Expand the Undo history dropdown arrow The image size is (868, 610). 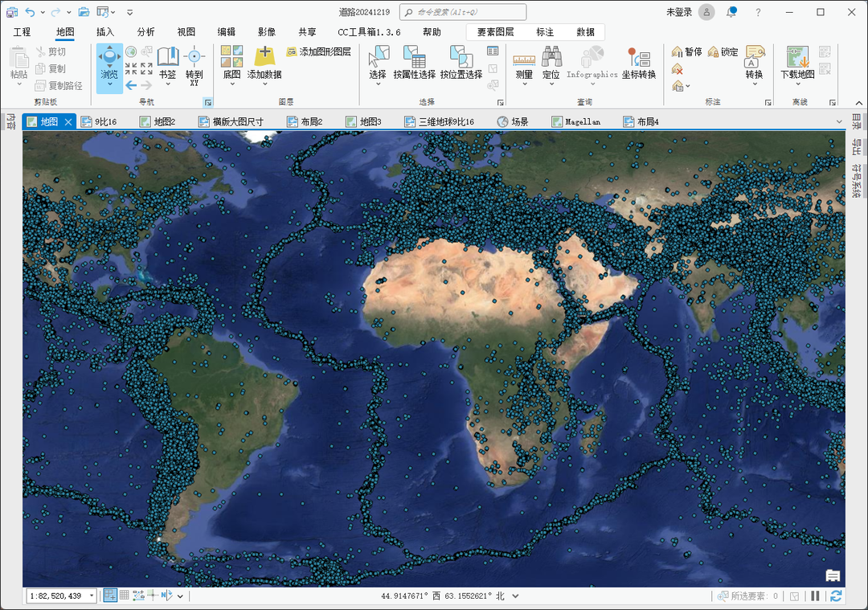pyautogui.click(x=43, y=12)
